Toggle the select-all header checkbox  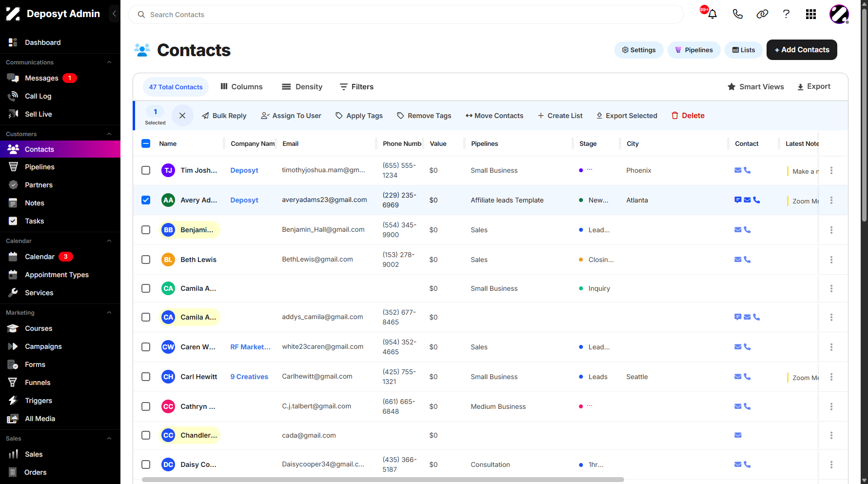click(146, 143)
